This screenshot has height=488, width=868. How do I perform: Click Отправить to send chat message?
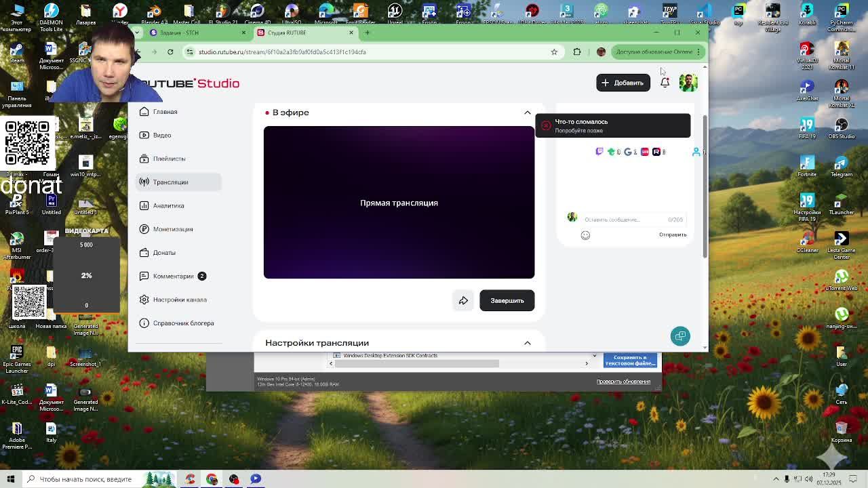[673, 235]
